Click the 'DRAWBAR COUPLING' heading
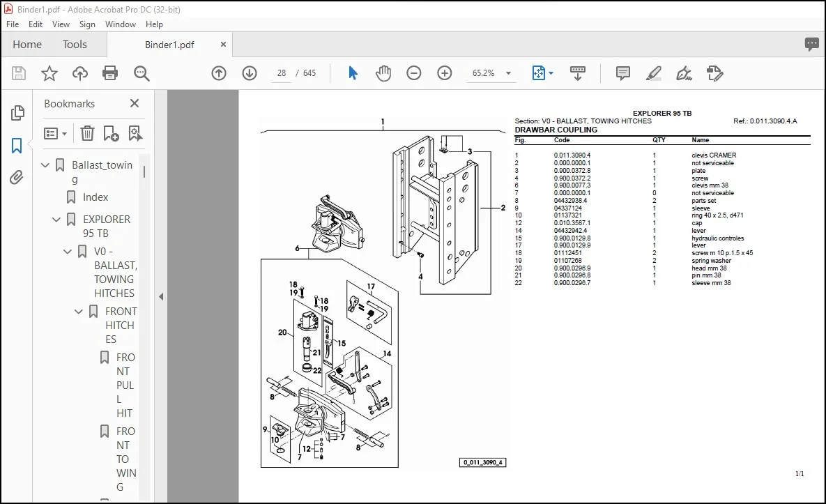Viewport: 826px width, 504px height. pyautogui.click(x=556, y=130)
